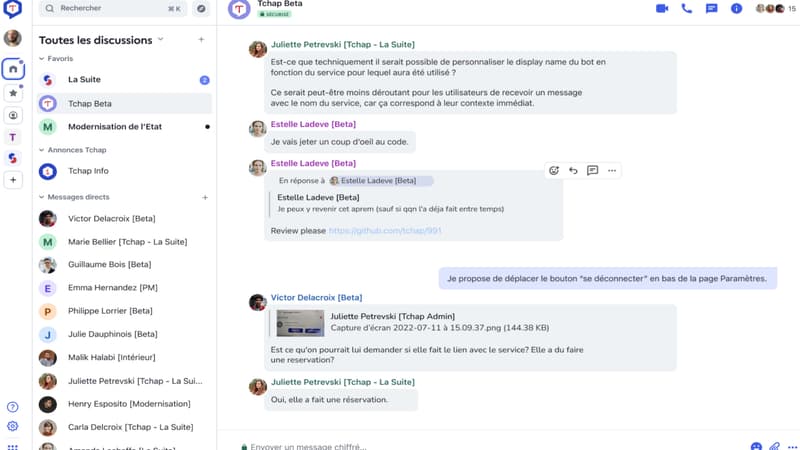The image size is (800, 450).
Task: Reply in thread on Estelle's message
Action: (x=592, y=170)
